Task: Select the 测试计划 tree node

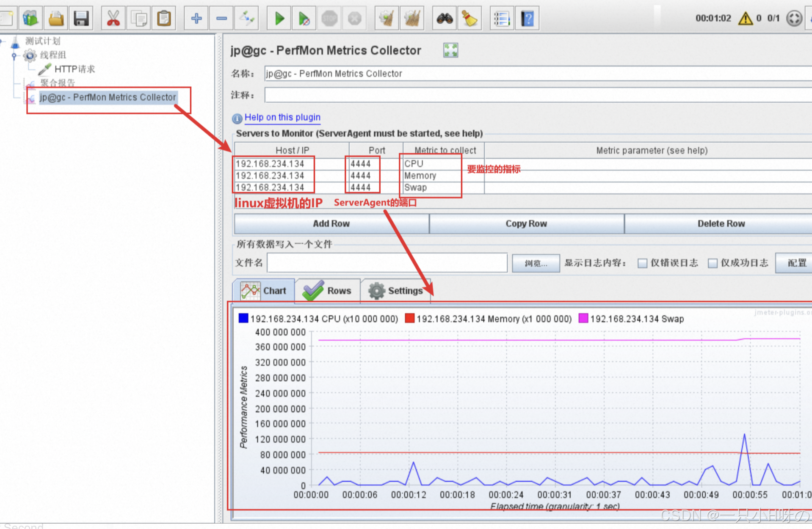Action: pos(42,41)
